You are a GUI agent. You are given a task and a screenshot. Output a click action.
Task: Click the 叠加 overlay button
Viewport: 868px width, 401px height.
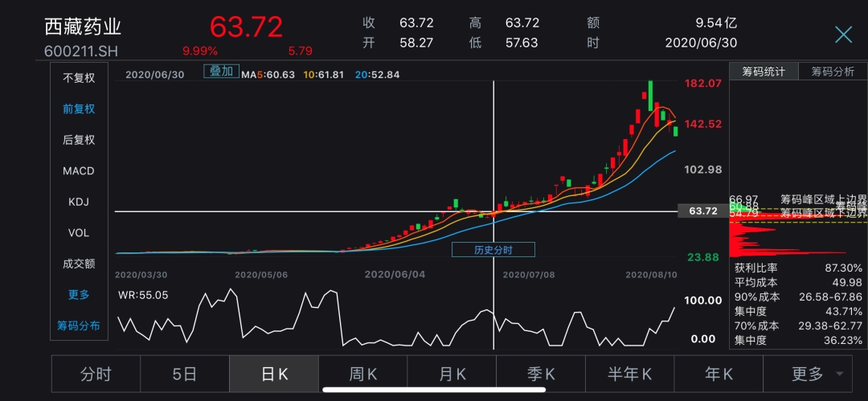[222, 72]
